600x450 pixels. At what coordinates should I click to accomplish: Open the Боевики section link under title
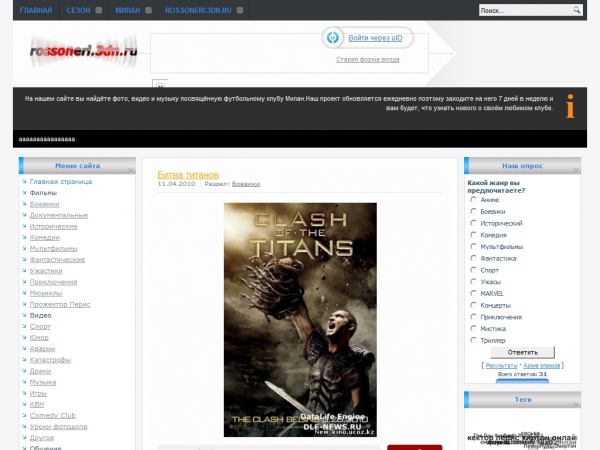click(x=246, y=184)
